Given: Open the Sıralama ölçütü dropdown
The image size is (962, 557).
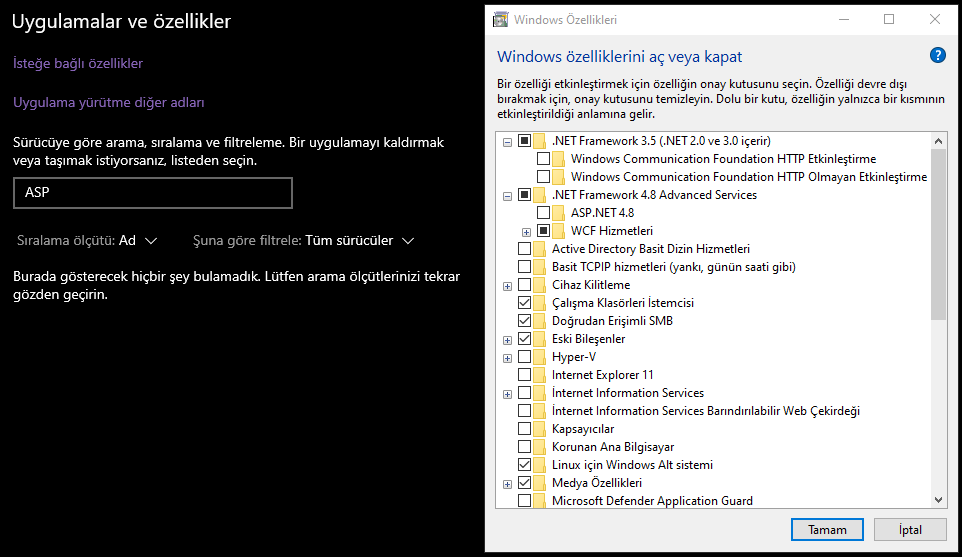Looking at the screenshot, I should [x=87, y=240].
